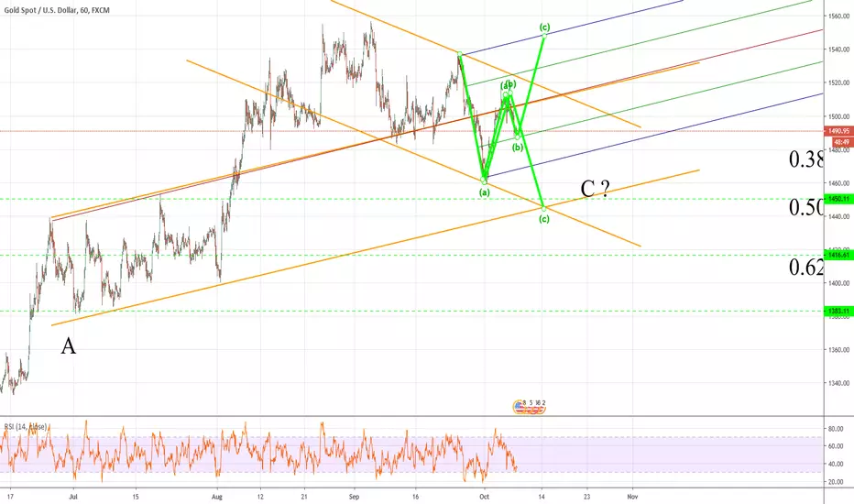This screenshot has height=504, width=854.
Task: Click the 1540.00 price axis label
Action: click(838, 49)
